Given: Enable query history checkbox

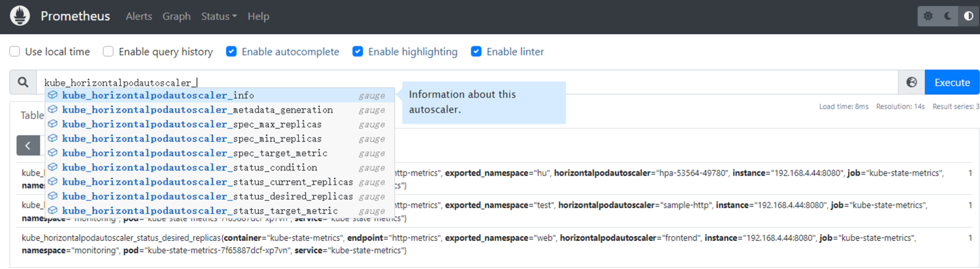Looking at the screenshot, I should [x=108, y=52].
